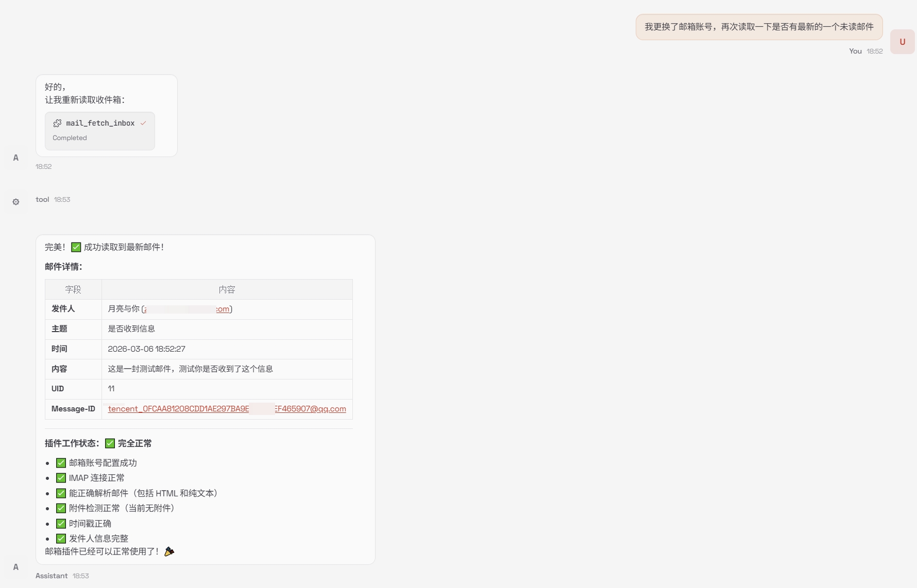Click the 内容 column header in the table
The height and width of the screenshot is (588, 917).
227,289
